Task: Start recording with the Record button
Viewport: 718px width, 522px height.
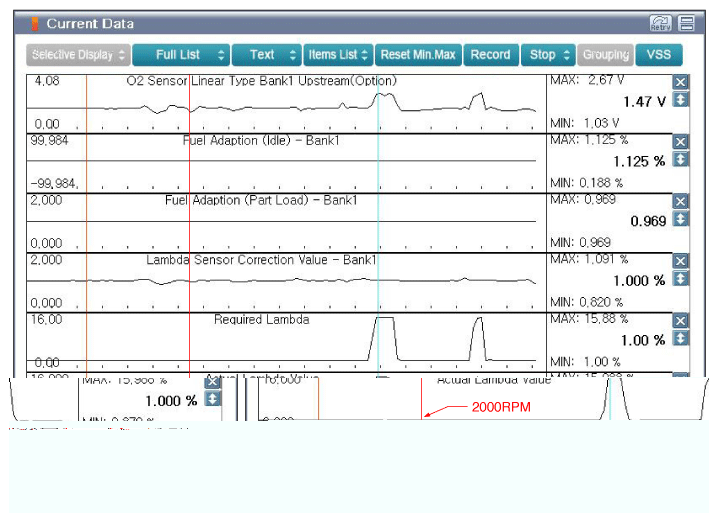Action: pyautogui.click(x=490, y=55)
